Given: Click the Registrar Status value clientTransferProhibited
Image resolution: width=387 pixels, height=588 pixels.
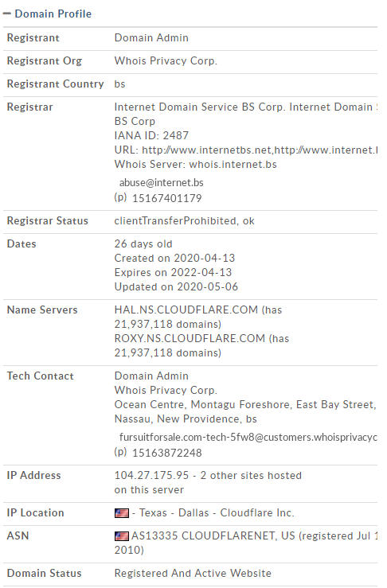Looking at the screenshot, I should pyautogui.click(x=175, y=221).
